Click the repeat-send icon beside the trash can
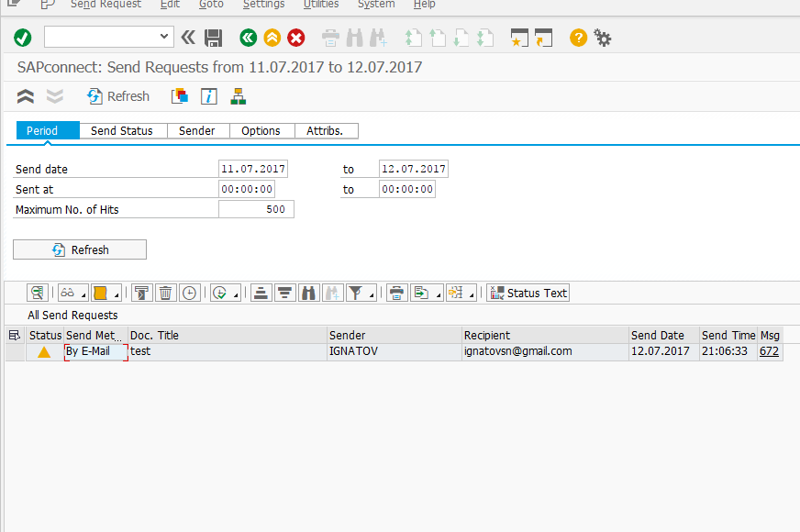This screenshot has height=532, width=800. (142, 293)
